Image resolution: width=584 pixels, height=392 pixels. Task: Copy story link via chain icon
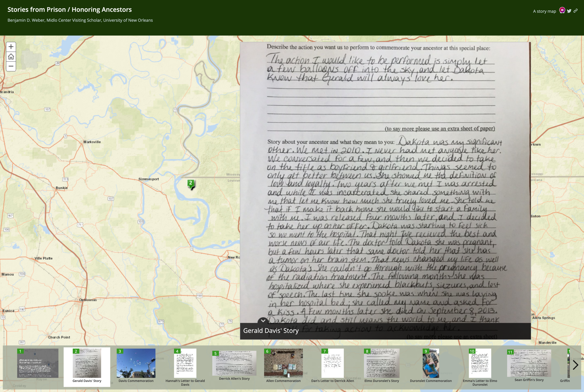576,11
